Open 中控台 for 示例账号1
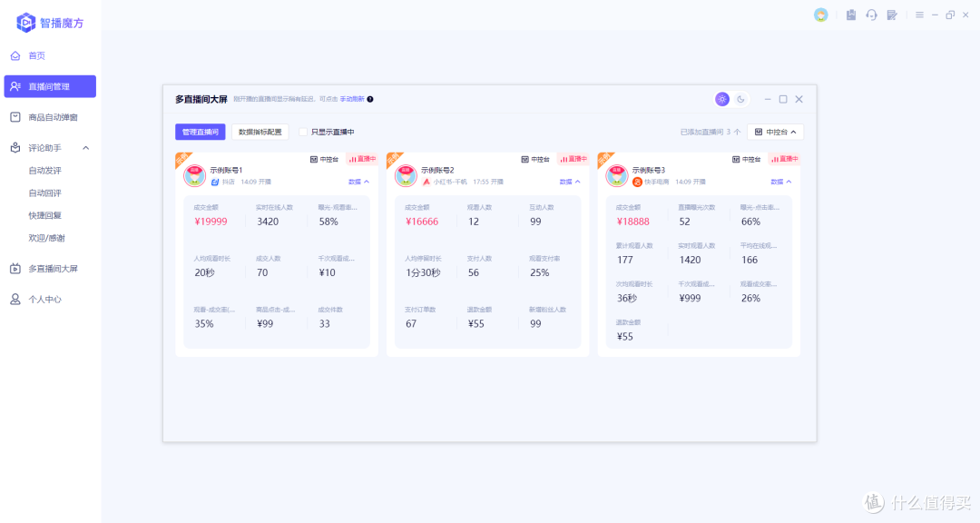Screen dimensions: 980x523 pos(324,160)
